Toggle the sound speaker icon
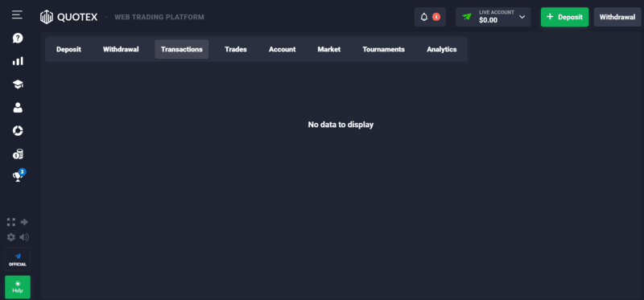644x300 pixels. pyautogui.click(x=24, y=237)
